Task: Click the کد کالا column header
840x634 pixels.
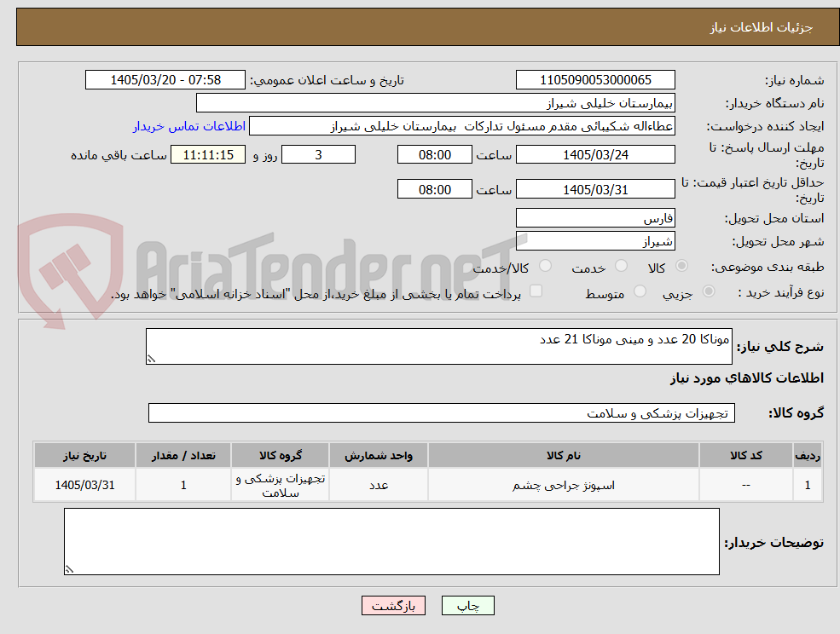Action: (x=745, y=455)
